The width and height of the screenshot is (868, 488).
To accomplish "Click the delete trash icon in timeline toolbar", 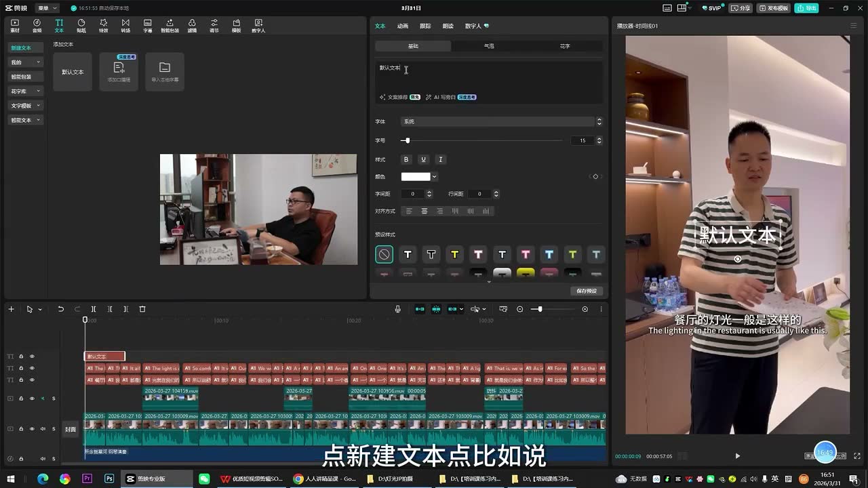I will [142, 309].
